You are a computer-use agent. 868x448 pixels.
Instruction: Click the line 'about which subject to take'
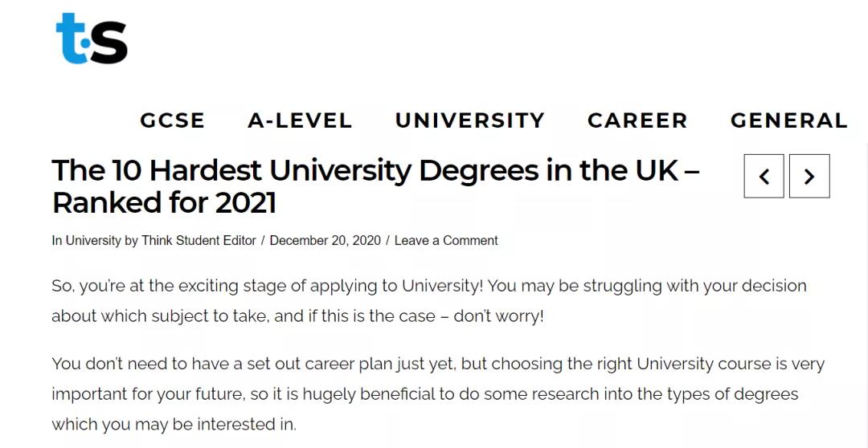pyautogui.click(x=297, y=316)
